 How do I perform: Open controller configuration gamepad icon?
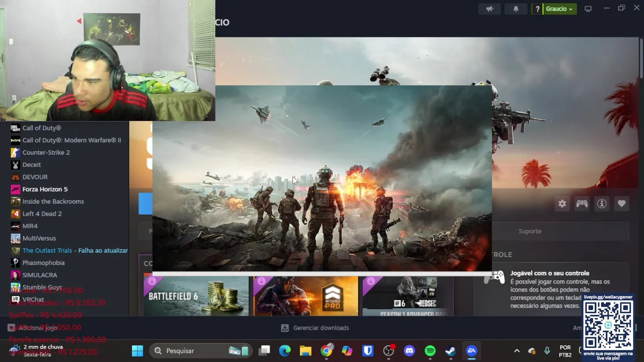(x=582, y=204)
